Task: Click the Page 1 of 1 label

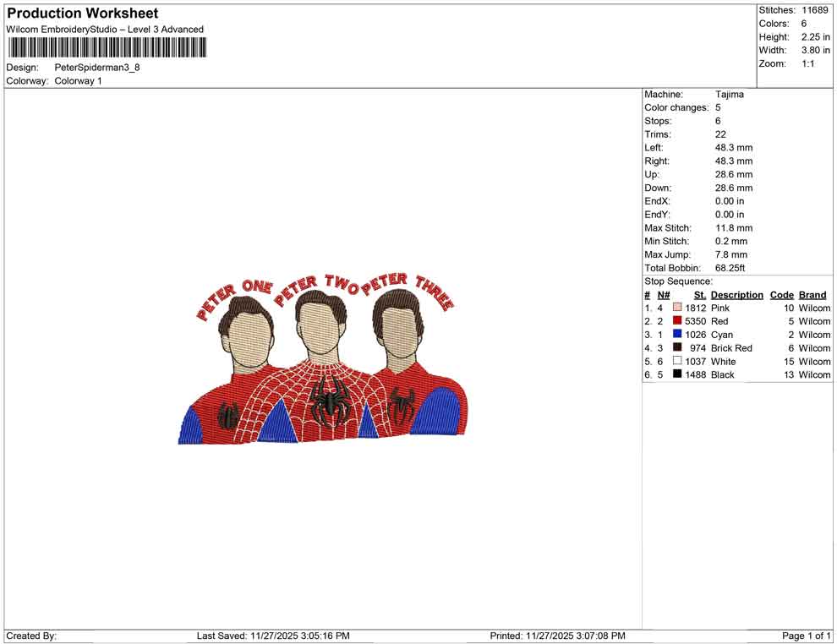Action: pos(804,636)
